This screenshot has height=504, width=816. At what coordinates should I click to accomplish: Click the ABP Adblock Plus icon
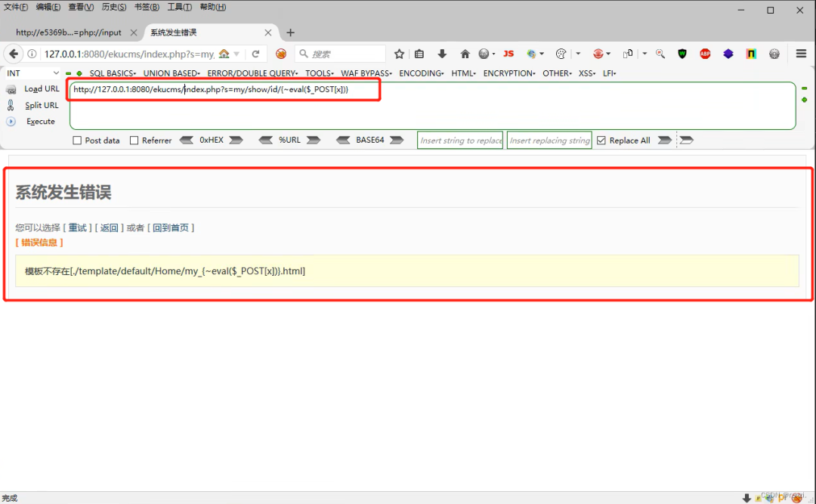[x=705, y=54]
